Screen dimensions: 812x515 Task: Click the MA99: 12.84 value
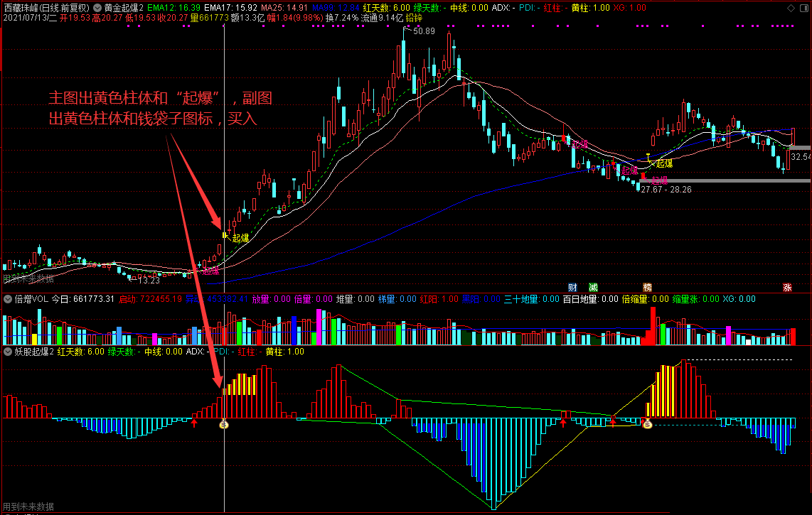pos(336,8)
